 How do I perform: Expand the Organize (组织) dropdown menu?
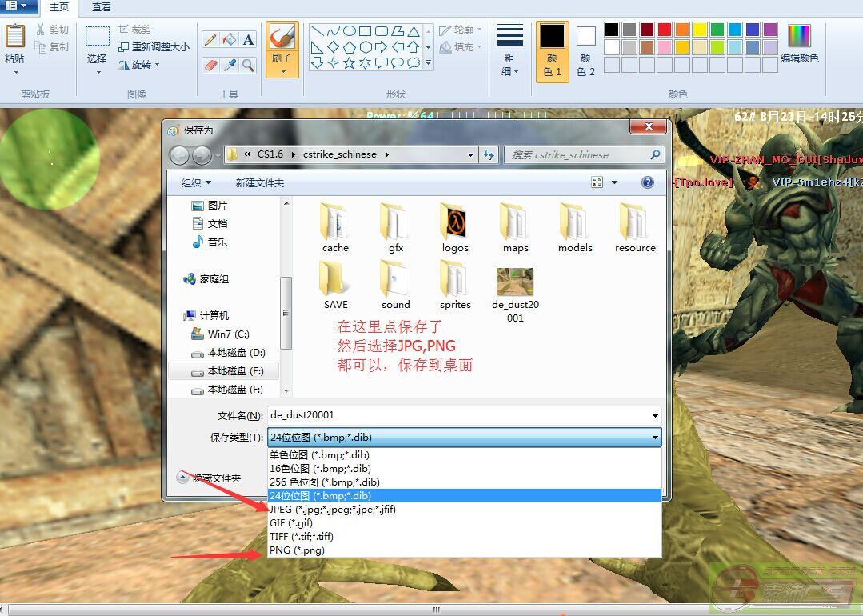coord(196,183)
